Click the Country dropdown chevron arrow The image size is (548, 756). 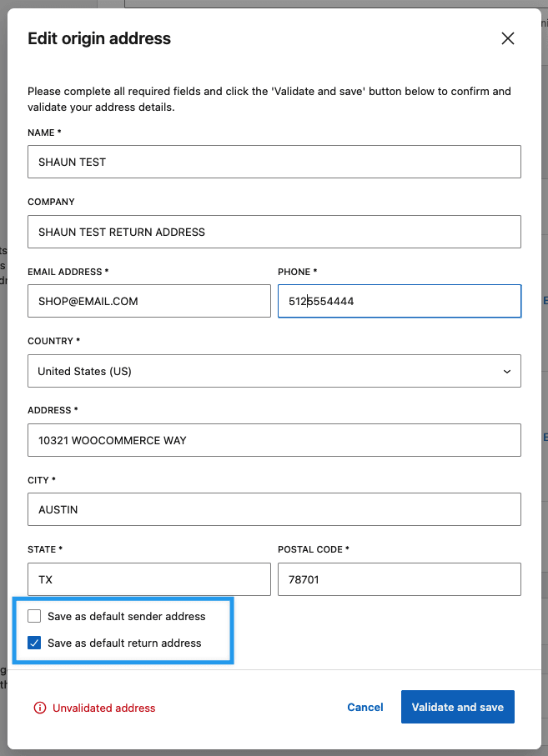[507, 371]
